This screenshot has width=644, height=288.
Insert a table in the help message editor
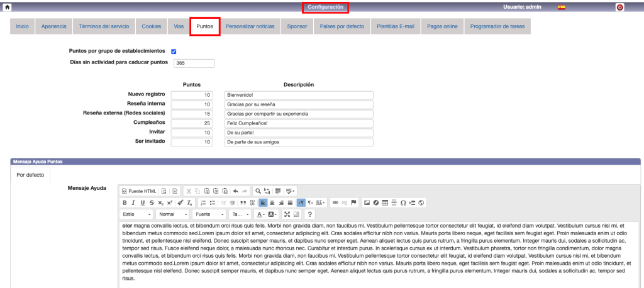(386, 202)
